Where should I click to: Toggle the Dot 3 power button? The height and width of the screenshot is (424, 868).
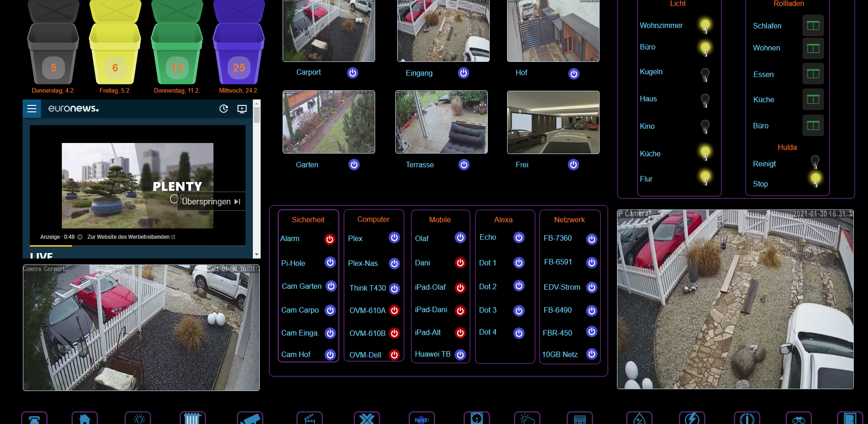519,311
